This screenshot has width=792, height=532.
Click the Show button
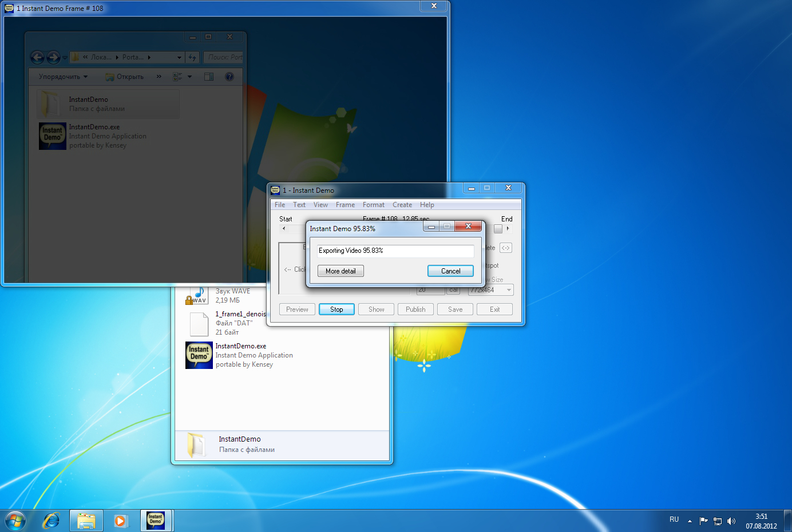(x=376, y=309)
